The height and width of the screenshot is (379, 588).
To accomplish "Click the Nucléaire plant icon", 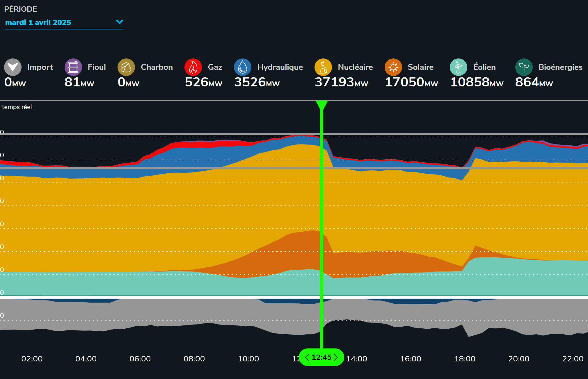I will (x=323, y=67).
